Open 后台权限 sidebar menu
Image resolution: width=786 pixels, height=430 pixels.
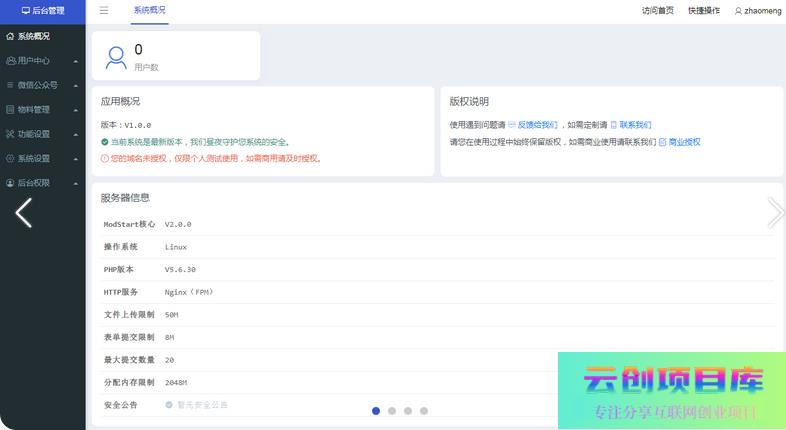(x=43, y=183)
